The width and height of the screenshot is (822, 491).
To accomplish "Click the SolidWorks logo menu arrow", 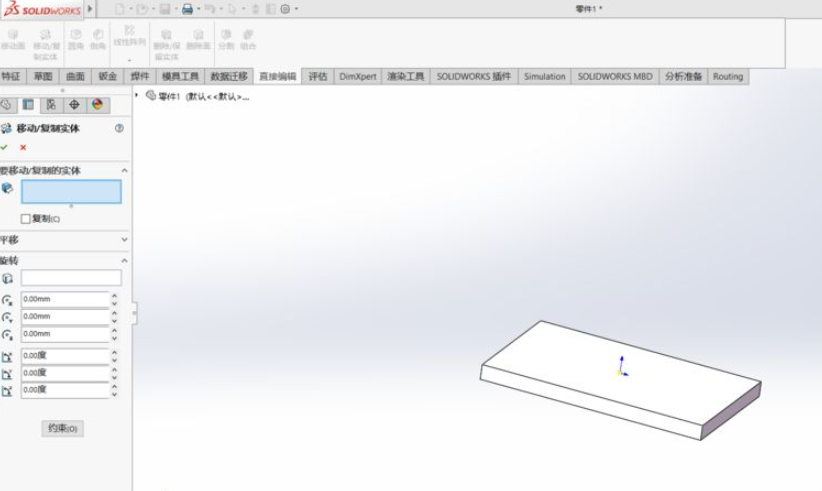I will (90, 9).
